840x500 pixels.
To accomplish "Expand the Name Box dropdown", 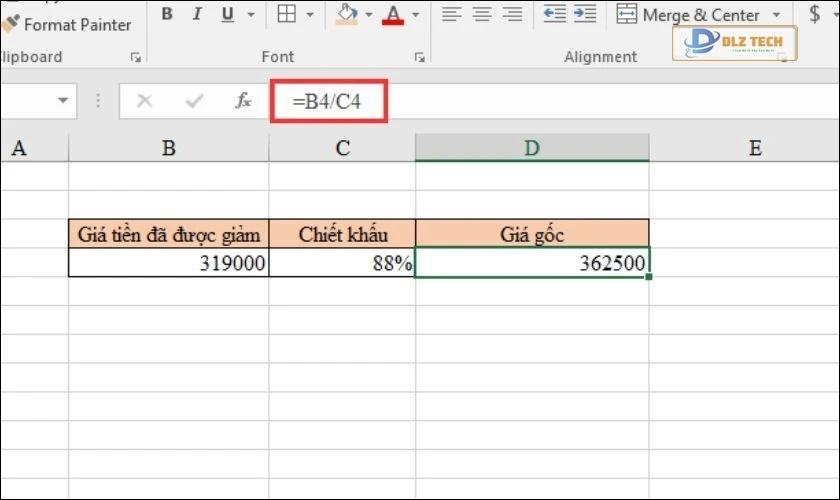I will 64,100.
